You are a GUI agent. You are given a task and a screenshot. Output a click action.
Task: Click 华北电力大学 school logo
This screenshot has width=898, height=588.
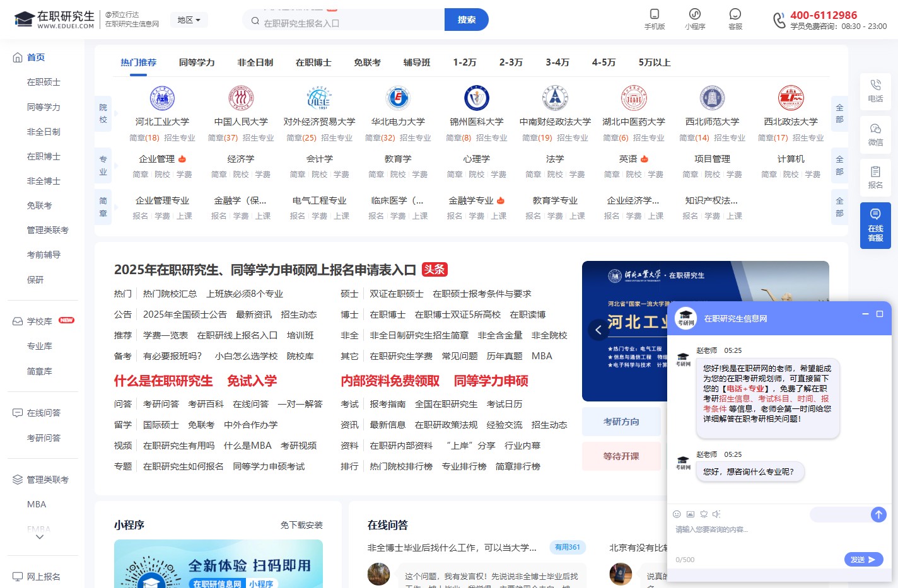click(398, 98)
